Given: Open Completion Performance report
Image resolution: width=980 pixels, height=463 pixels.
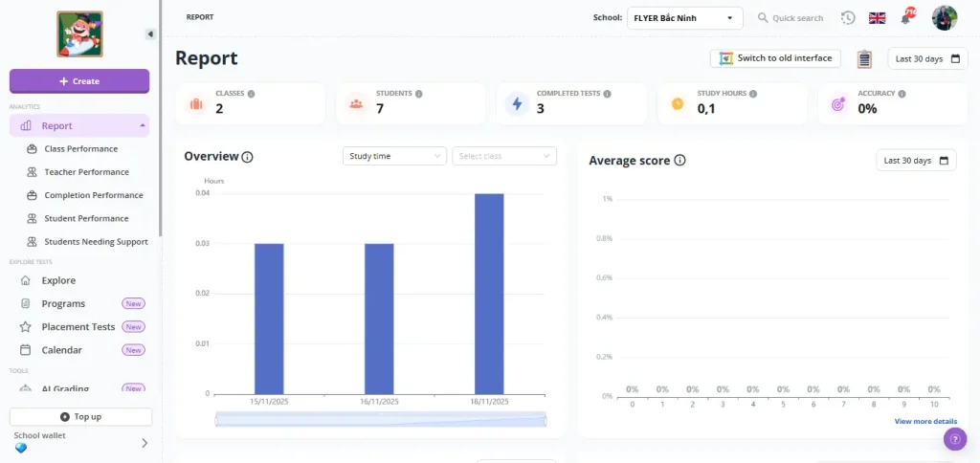Looking at the screenshot, I should pyautogui.click(x=93, y=195).
